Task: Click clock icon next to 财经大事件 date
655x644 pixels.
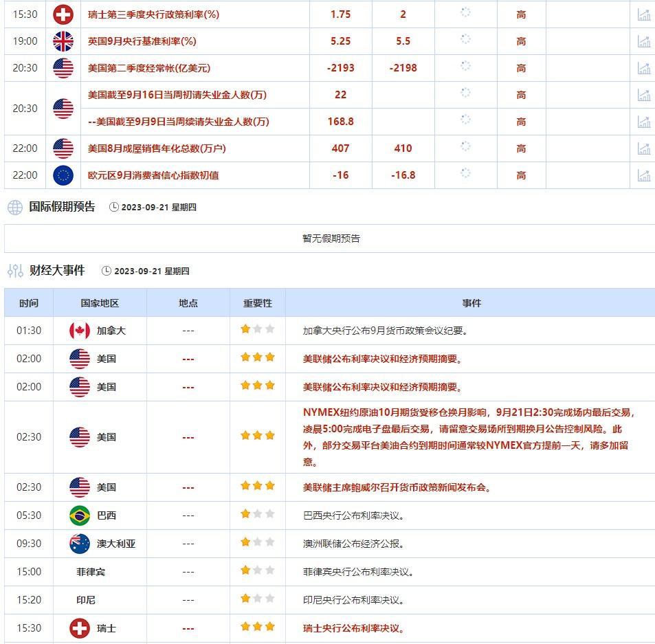Action: [x=107, y=271]
